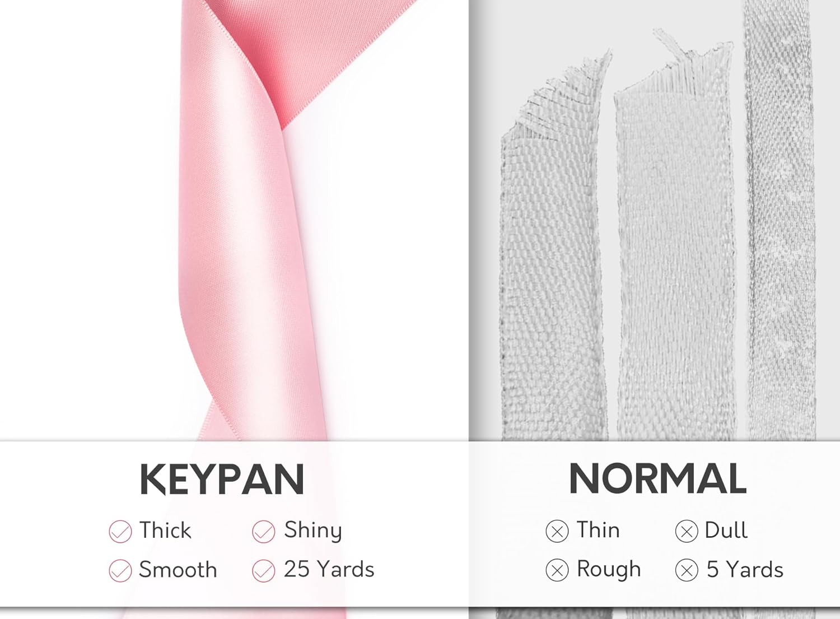
Task: Click the X icon beside 5 Yards
Action: (687, 571)
